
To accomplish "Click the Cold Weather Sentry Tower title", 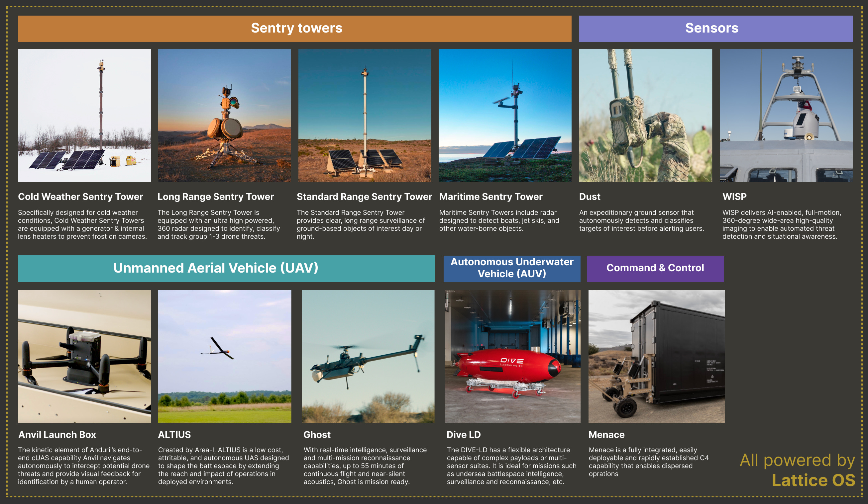I will (x=80, y=197).
